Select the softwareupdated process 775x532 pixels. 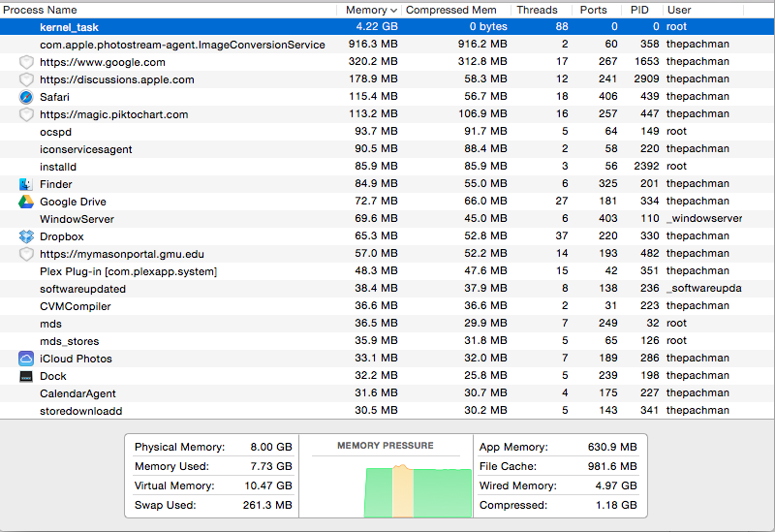click(82, 289)
